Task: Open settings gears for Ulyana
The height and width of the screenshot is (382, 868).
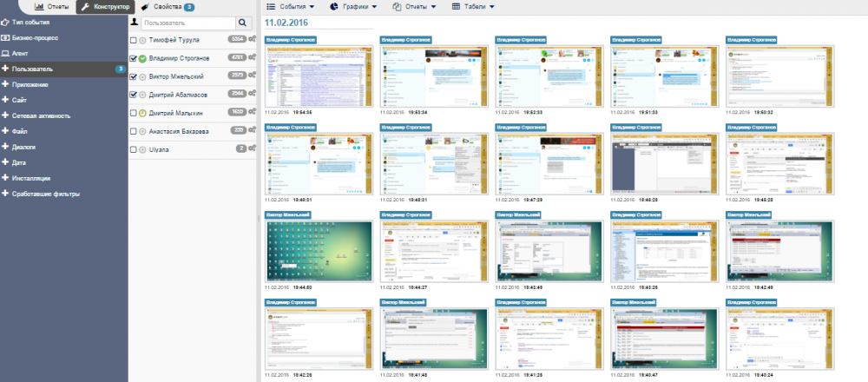Action: pyautogui.click(x=253, y=149)
